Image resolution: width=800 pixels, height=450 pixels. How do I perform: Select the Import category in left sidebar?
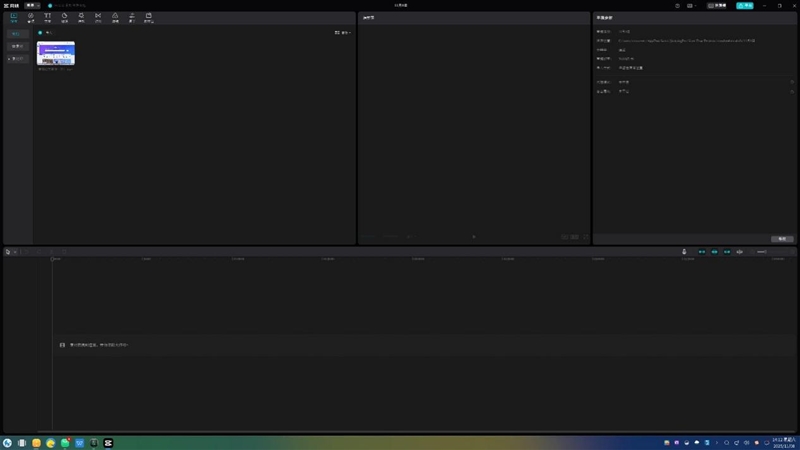point(17,34)
